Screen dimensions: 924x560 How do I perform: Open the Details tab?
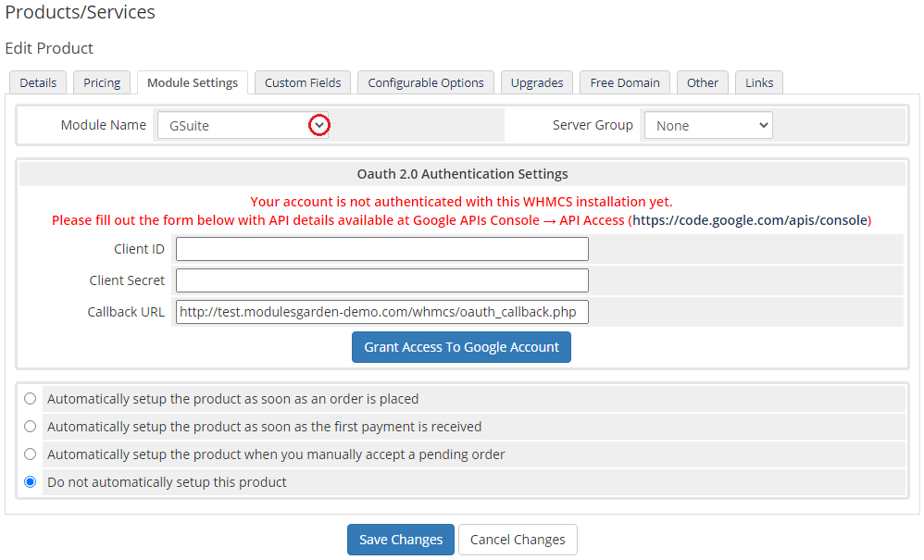pos(38,82)
